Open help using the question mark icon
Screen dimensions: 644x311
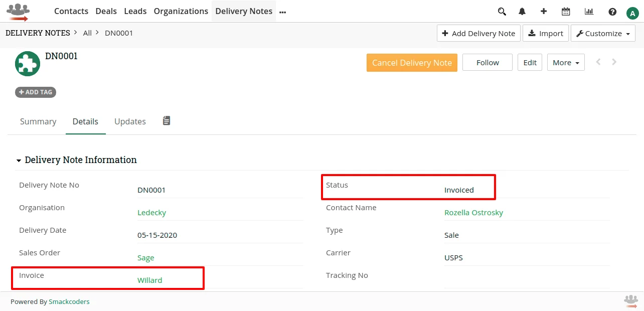tap(612, 11)
